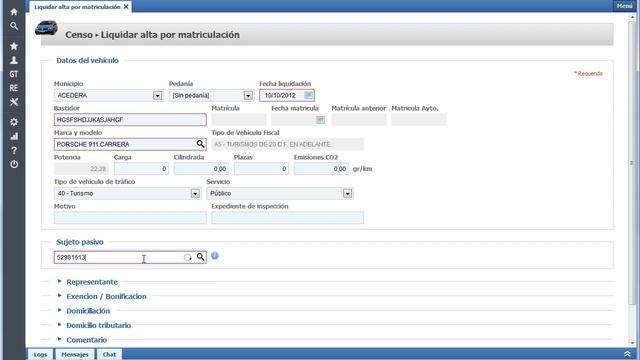640x360 pixels.
Task: Open calendar for Fecha liquidación
Action: coord(309,95)
